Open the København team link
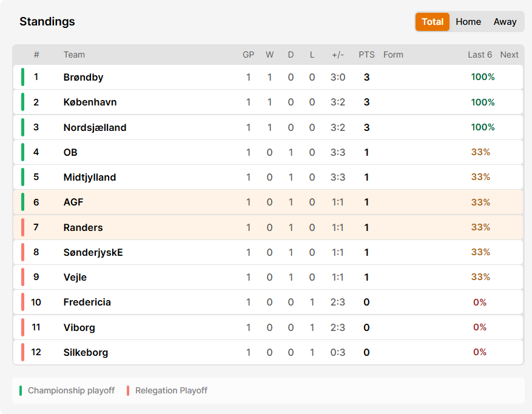 pyautogui.click(x=90, y=102)
